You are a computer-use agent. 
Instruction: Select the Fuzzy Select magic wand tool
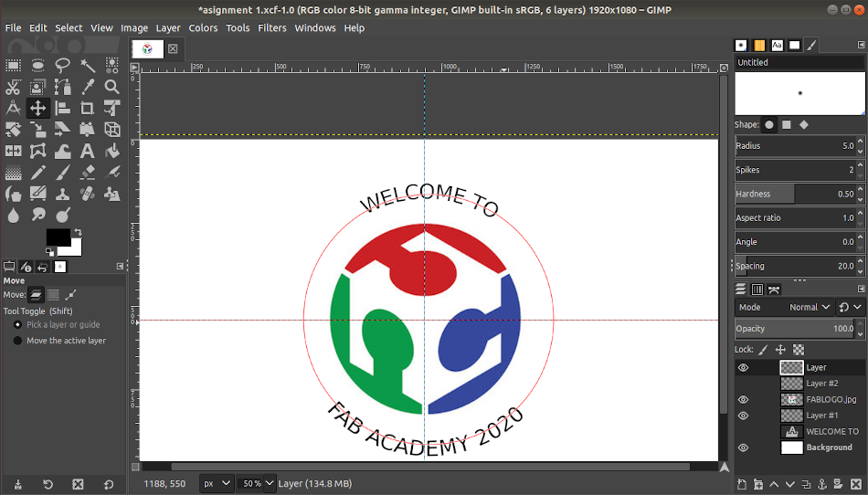click(88, 66)
